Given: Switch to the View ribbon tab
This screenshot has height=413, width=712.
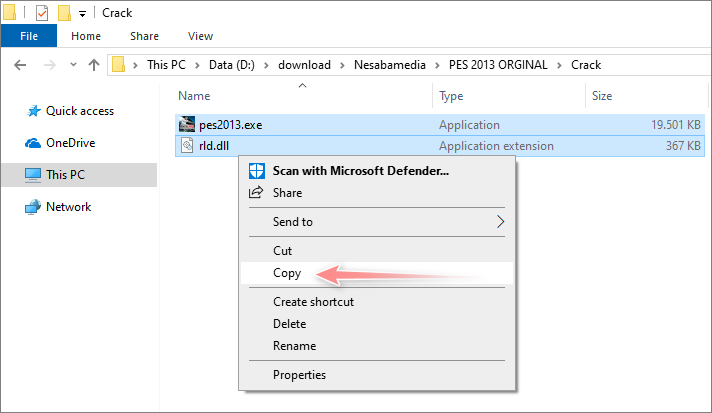Looking at the screenshot, I should pyautogui.click(x=200, y=36).
